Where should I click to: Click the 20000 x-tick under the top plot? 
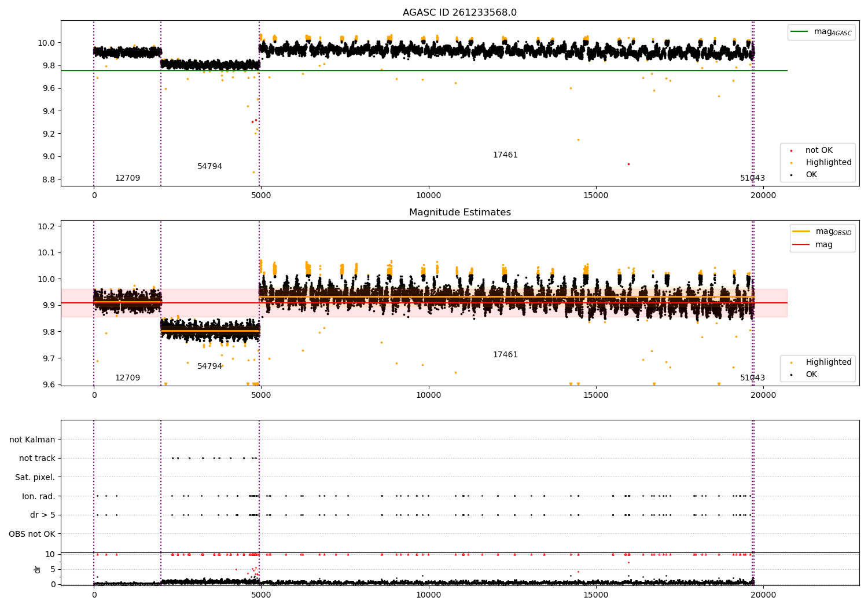pyautogui.click(x=763, y=196)
